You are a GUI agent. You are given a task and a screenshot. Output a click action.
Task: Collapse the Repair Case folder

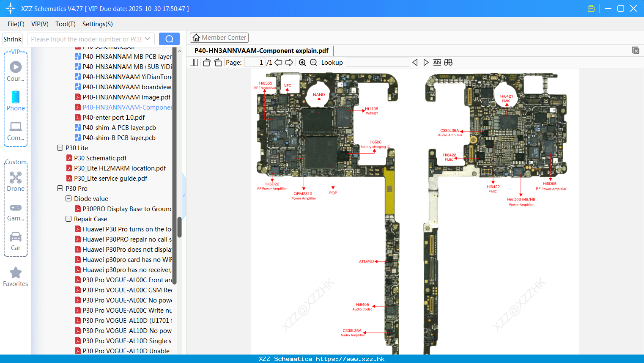point(69,219)
